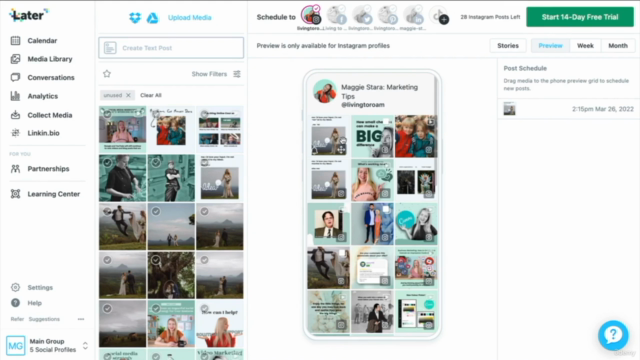Select the jumping couple hillside thumbnail
Image resolution: width=640 pixels, height=360 pixels.
point(122,227)
